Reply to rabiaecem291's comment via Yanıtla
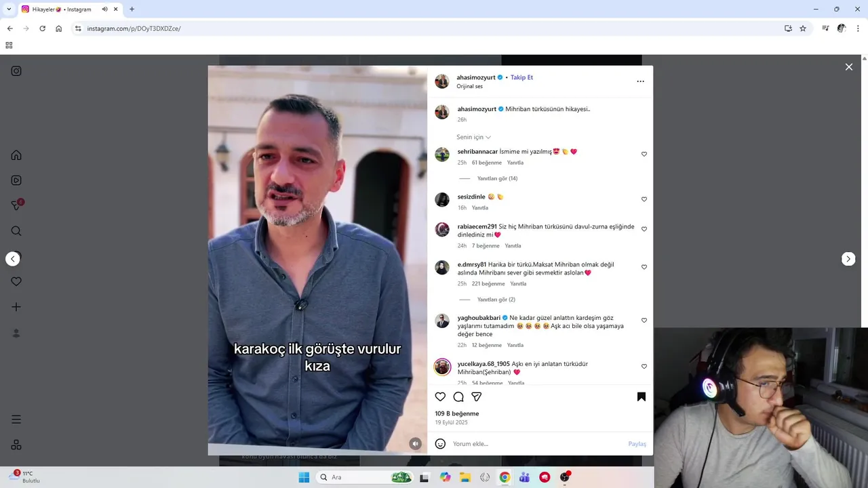 click(x=513, y=246)
